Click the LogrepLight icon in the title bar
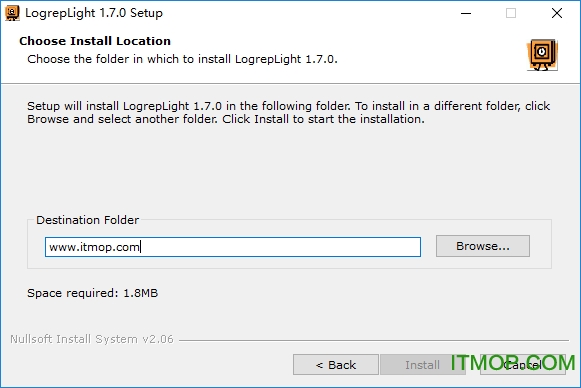The width and height of the screenshot is (581, 388). [12, 13]
